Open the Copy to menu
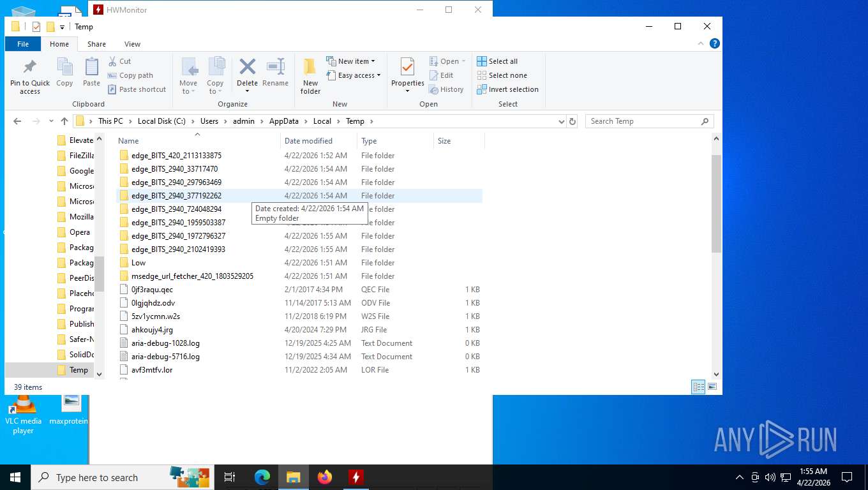Viewport: 868px width, 490px height. (215, 76)
